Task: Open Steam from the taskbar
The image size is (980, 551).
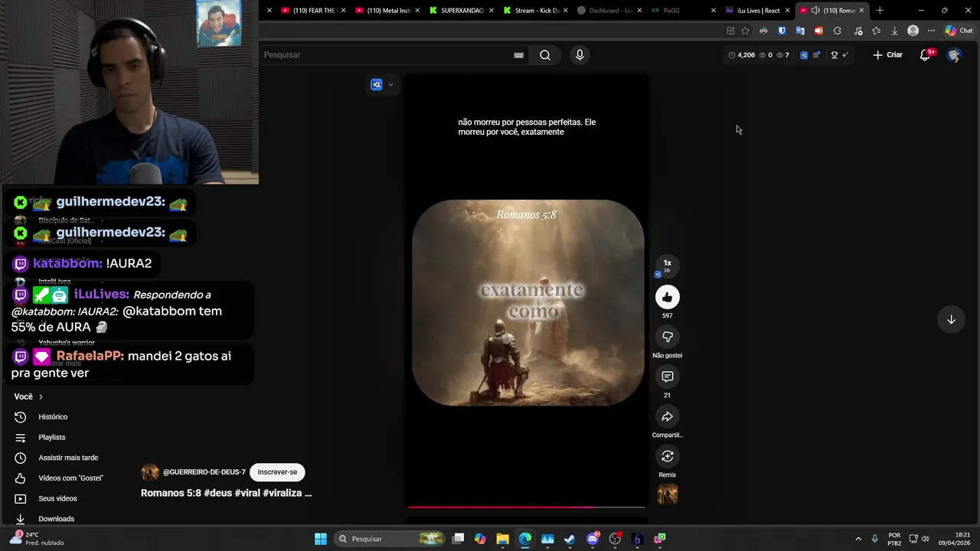Action: coord(570,539)
